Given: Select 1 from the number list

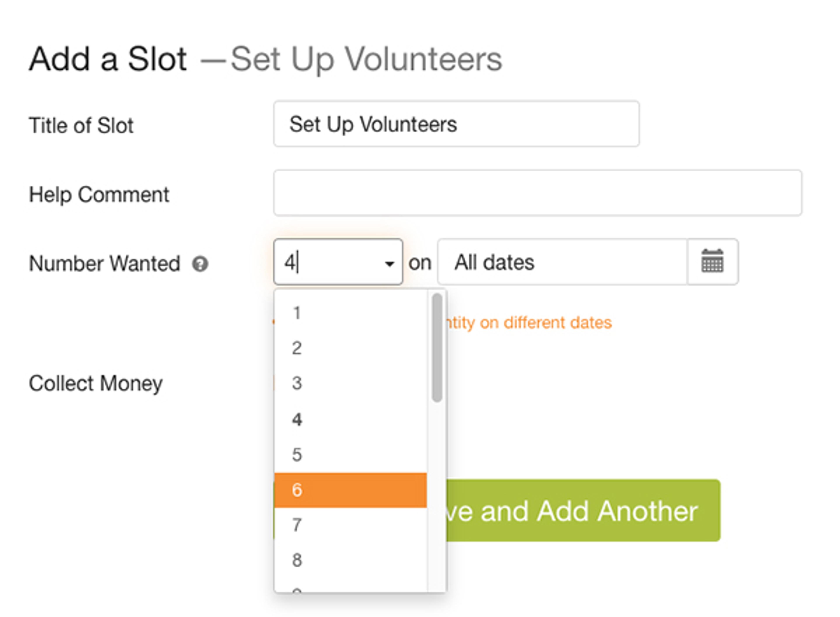Looking at the screenshot, I should click(x=350, y=313).
